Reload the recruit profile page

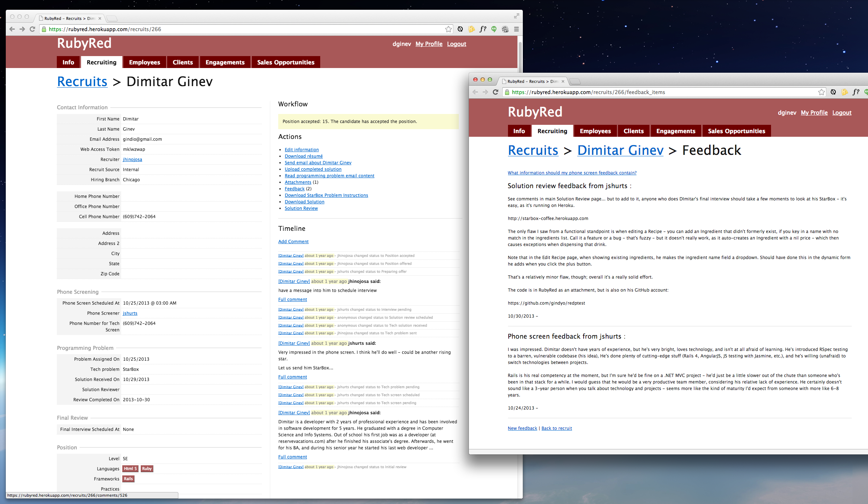click(33, 29)
